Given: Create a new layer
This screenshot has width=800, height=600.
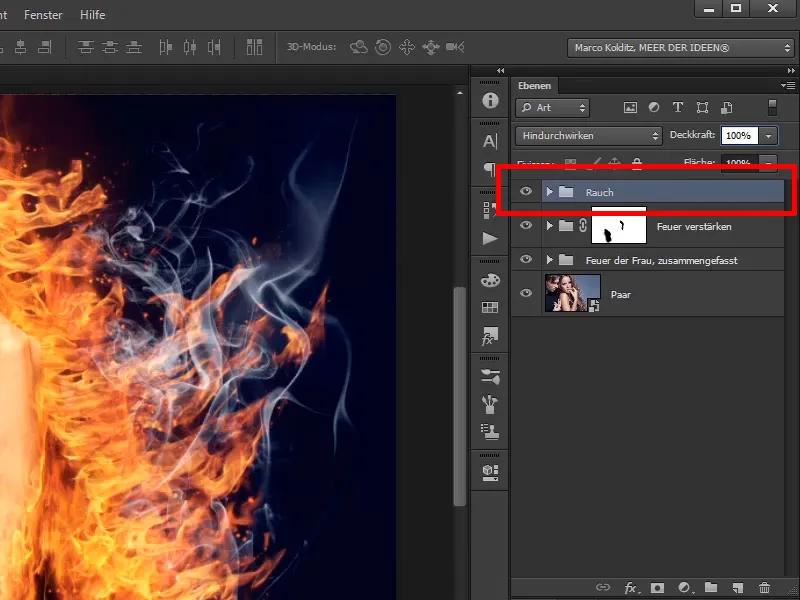Looking at the screenshot, I should tap(737, 588).
